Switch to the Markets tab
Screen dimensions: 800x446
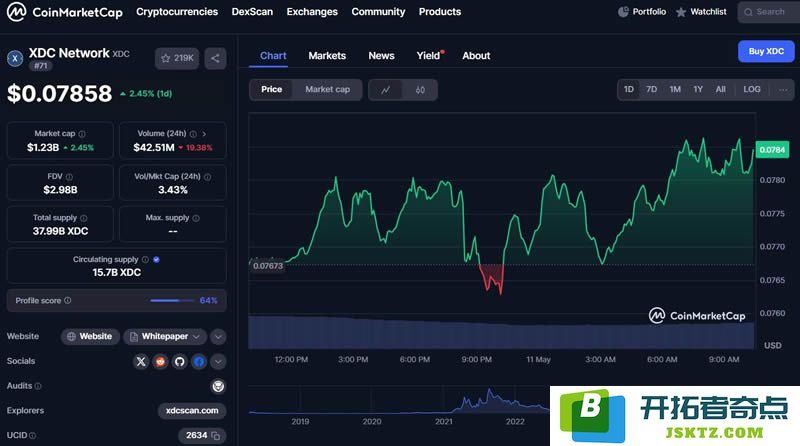pos(327,56)
